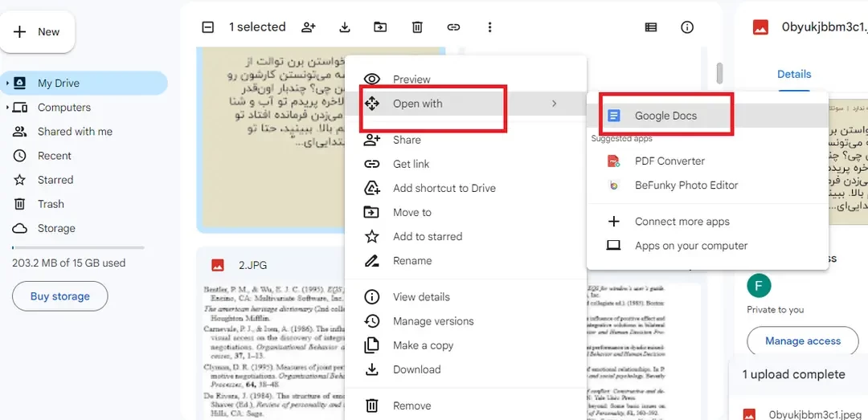Open Trash in sidebar
This screenshot has width=868, height=420.
(51, 204)
